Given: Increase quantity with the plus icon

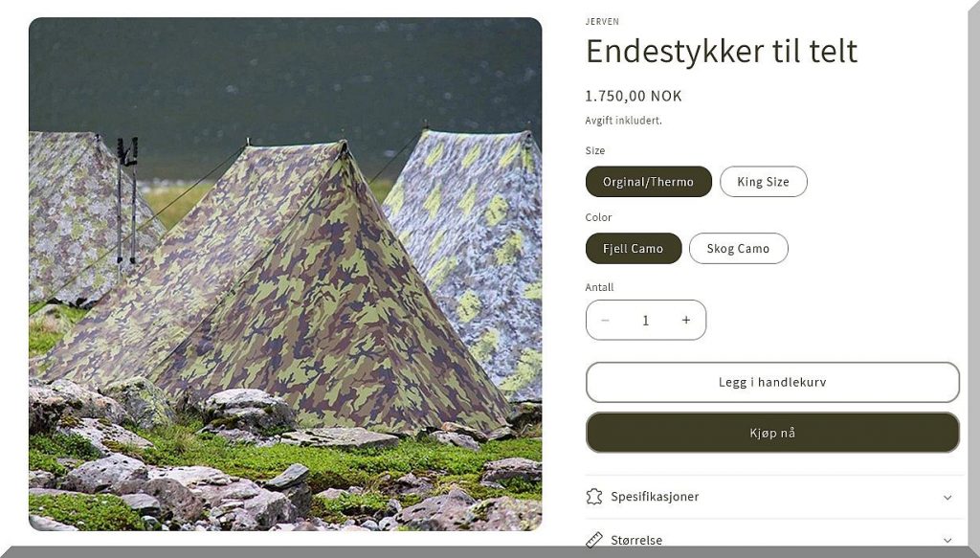Looking at the screenshot, I should [x=685, y=320].
